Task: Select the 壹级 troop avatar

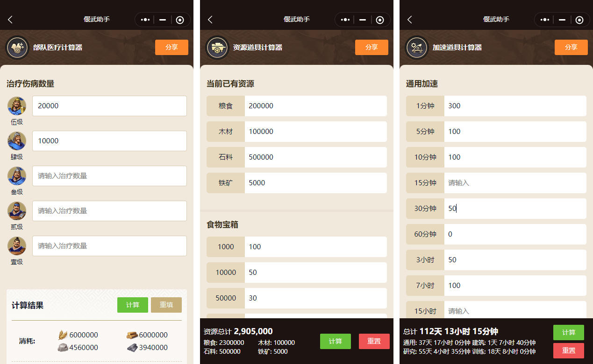Action: [x=17, y=246]
